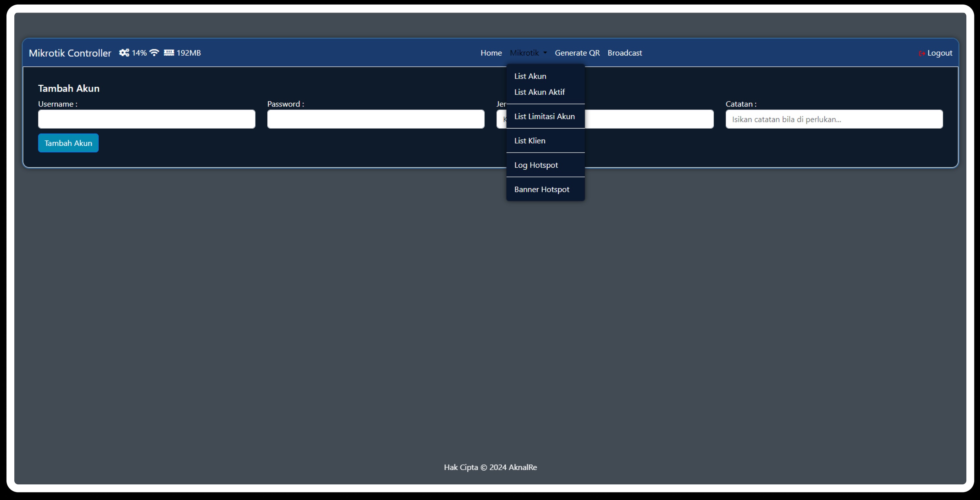This screenshot has height=500, width=980.
Task: Focus the Username input field
Action: 147,119
